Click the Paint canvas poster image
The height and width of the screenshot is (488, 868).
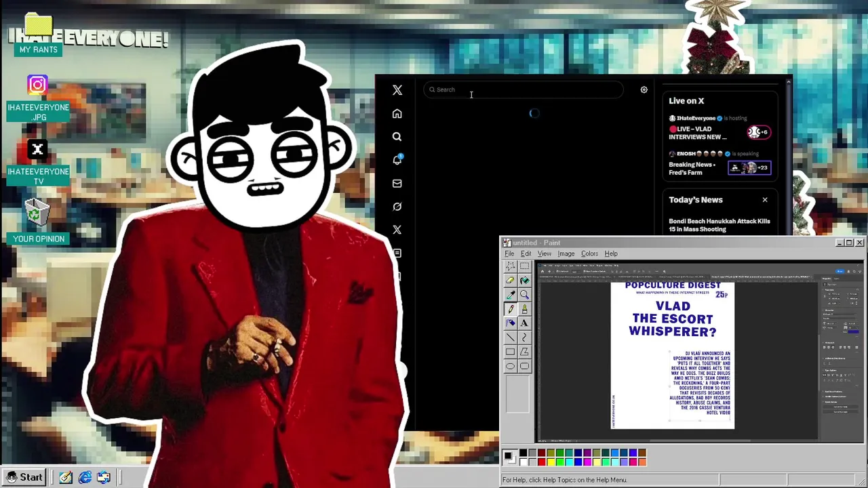click(673, 356)
